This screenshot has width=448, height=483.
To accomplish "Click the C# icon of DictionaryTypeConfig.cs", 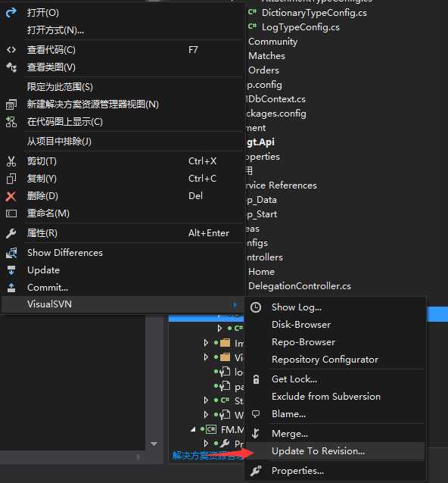I will click(x=253, y=12).
